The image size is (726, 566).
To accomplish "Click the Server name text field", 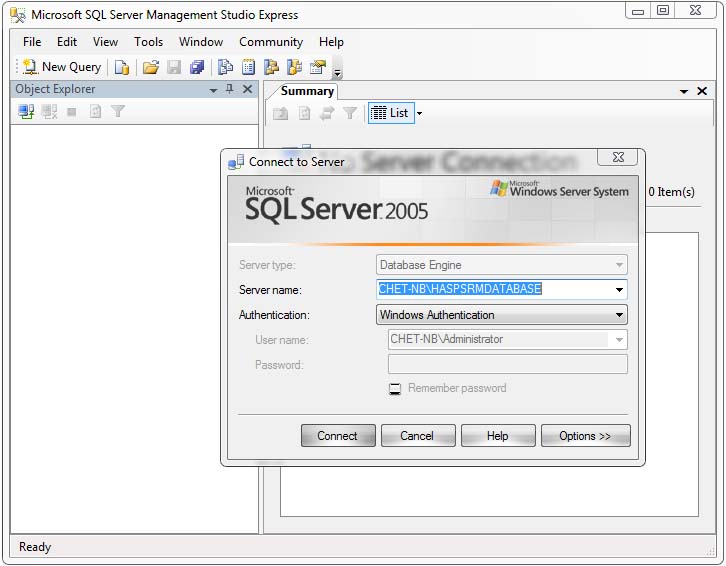I will 494,289.
